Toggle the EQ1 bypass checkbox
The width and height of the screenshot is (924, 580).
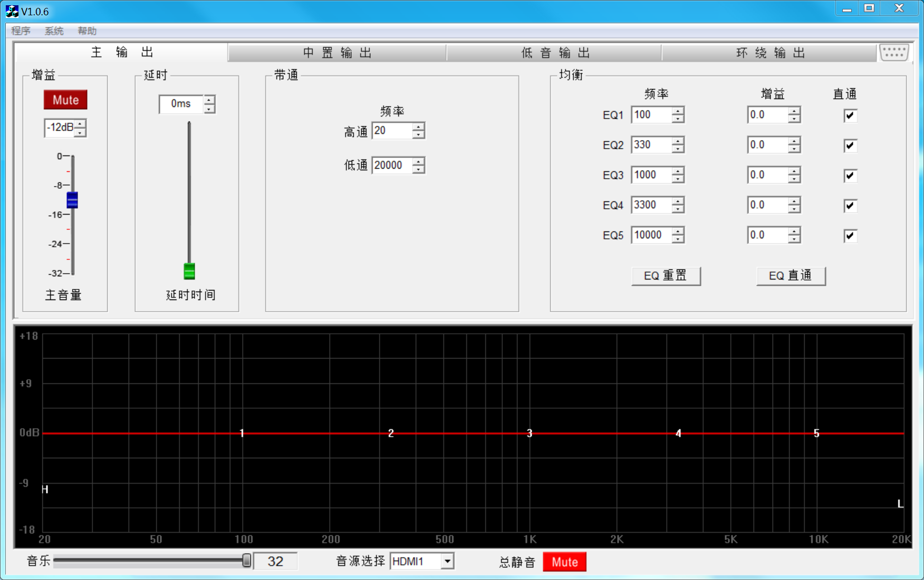click(850, 115)
